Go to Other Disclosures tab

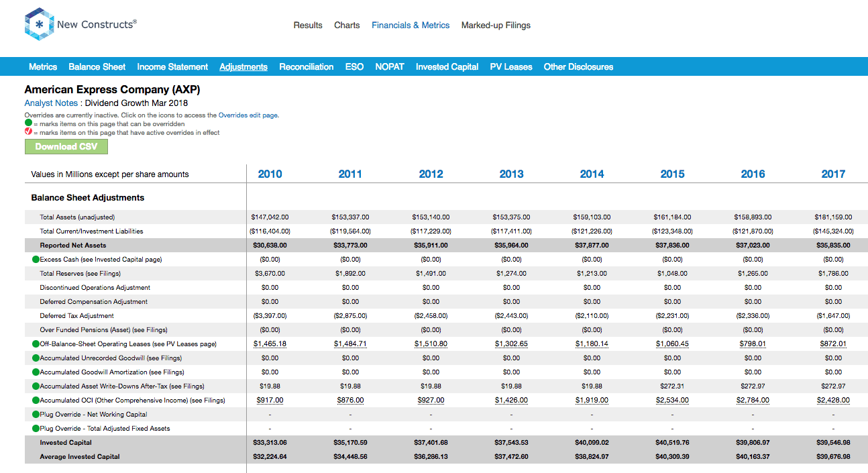(x=578, y=67)
